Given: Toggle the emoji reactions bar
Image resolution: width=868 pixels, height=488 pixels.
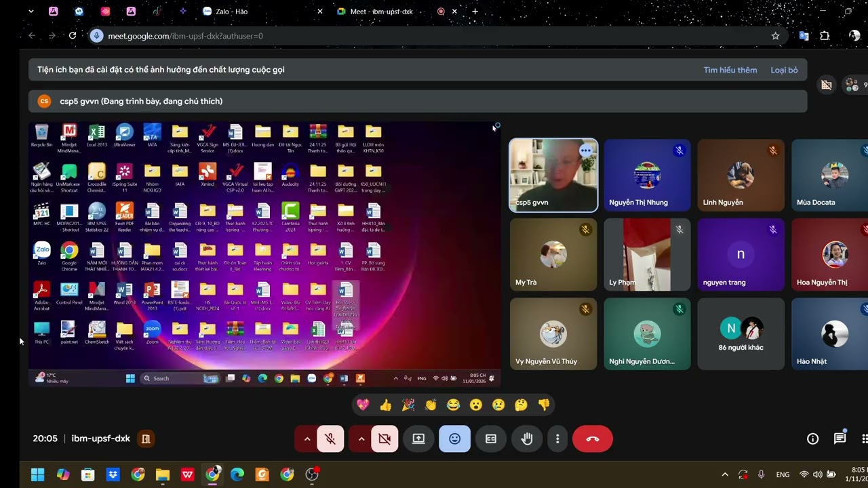Looking at the screenshot, I should [454, 439].
